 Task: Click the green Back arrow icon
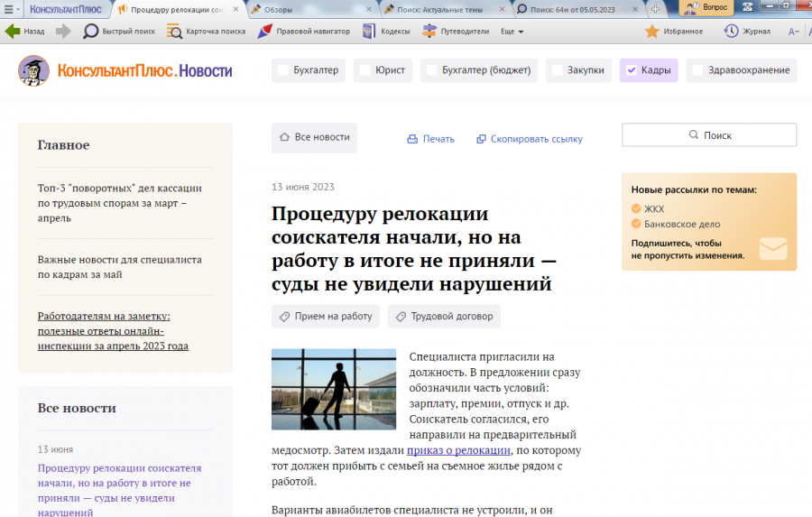click(x=13, y=32)
